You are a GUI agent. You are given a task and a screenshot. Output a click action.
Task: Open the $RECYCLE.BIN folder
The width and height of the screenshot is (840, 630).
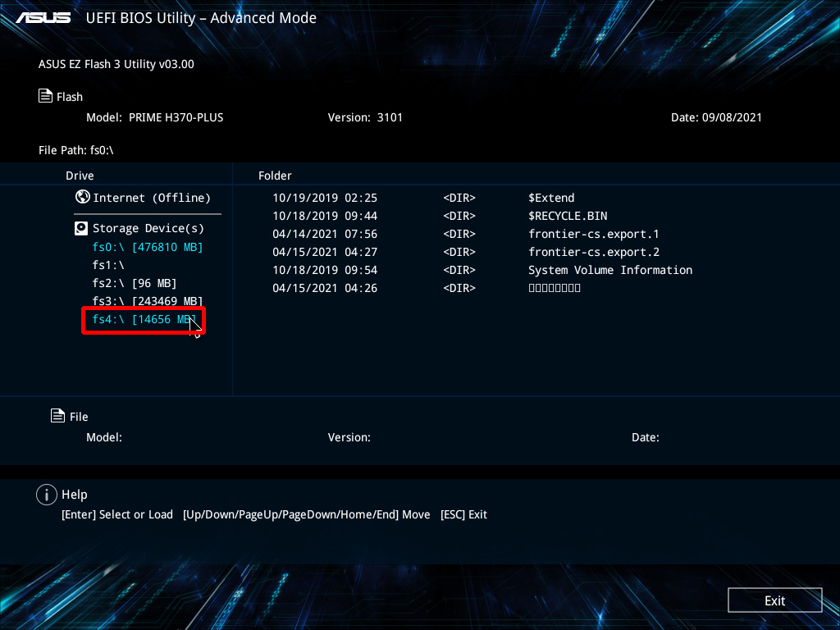pos(568,216)
